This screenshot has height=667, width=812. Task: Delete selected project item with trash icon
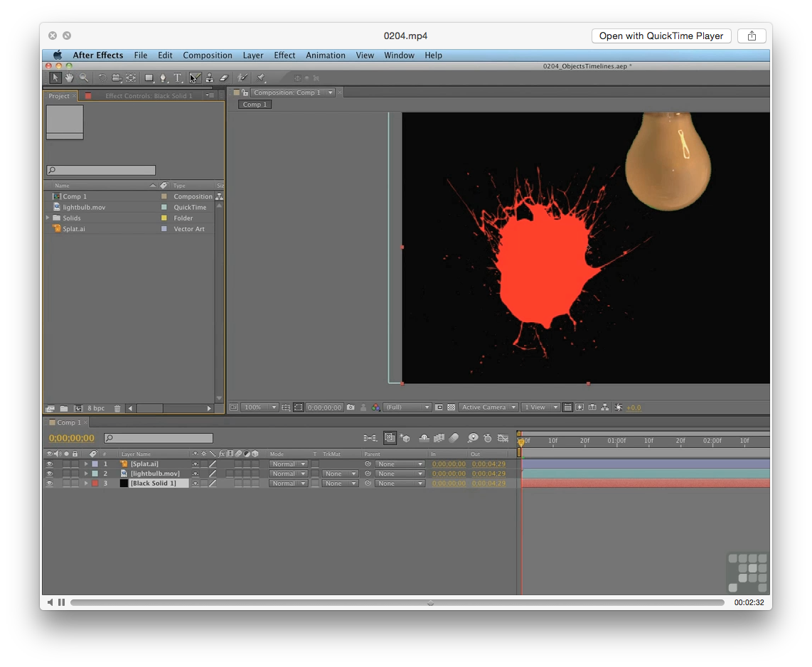pos(117,408)
